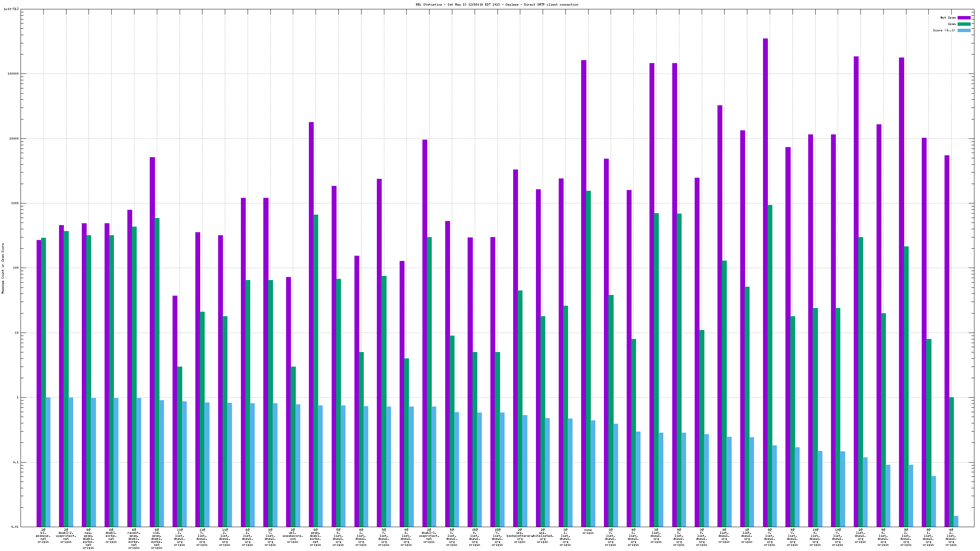Click the purple Not Spam legend swatch
Viewport: 980px width, 551px height.
964,18
